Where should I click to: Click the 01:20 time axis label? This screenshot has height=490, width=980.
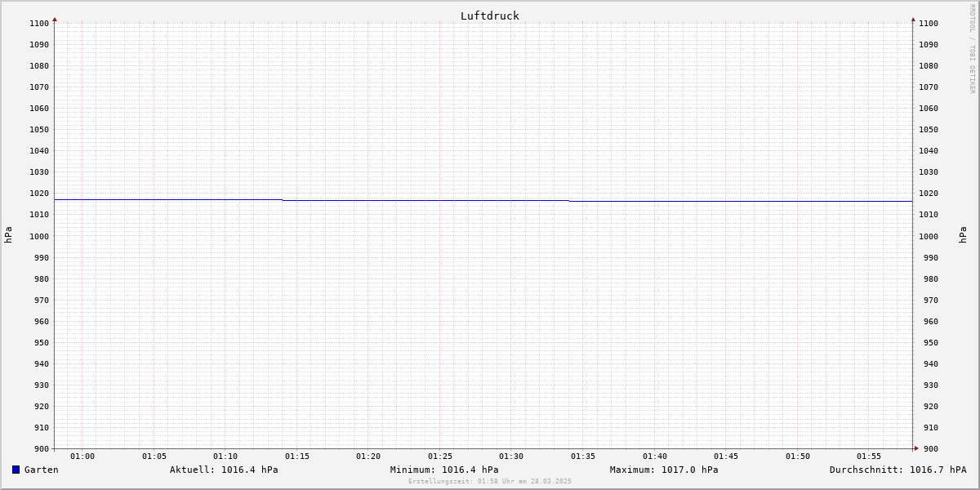point(368,457)
